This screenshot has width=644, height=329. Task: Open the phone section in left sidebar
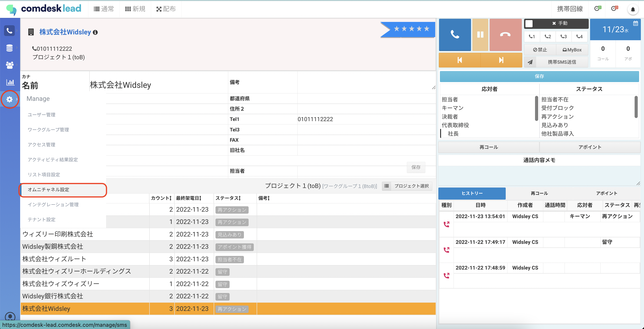click(x=9, y=31)
